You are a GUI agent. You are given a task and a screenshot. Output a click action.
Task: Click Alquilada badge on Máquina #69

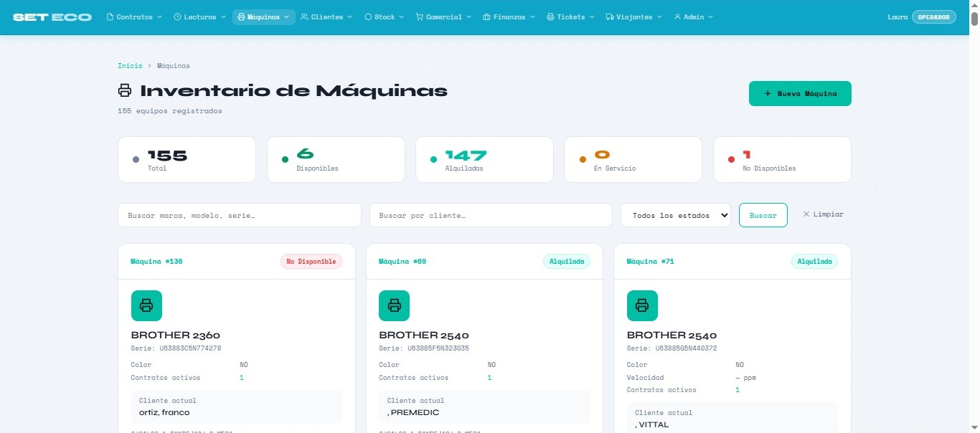(x=567, y=262)
